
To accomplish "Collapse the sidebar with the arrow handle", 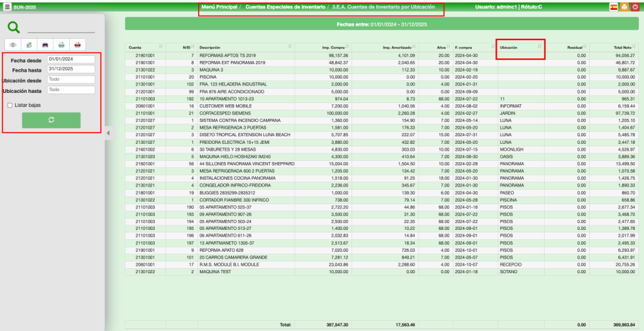I will pyautogui.click(x=108, y=133).
